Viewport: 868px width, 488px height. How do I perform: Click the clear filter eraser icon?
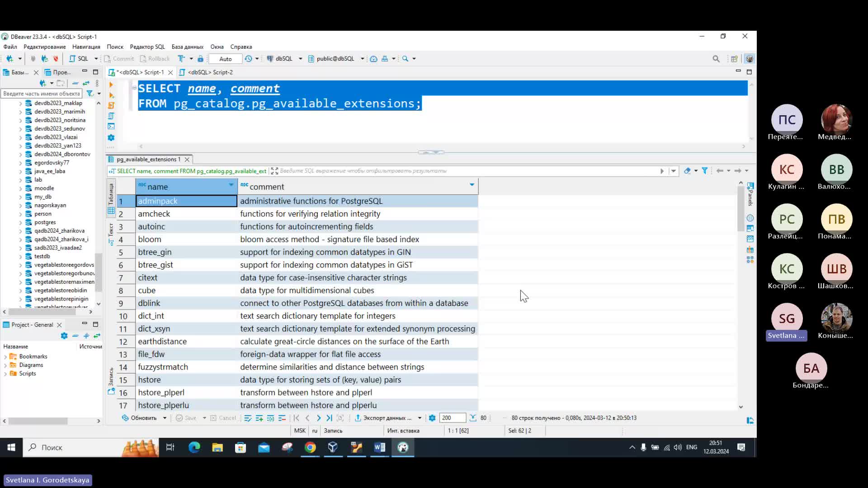[x=687, y=171]
